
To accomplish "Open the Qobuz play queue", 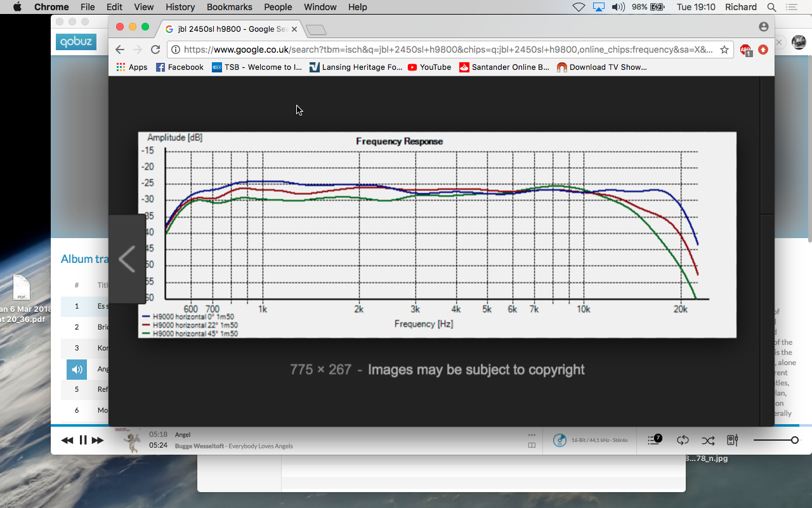I will coord(655,439).
